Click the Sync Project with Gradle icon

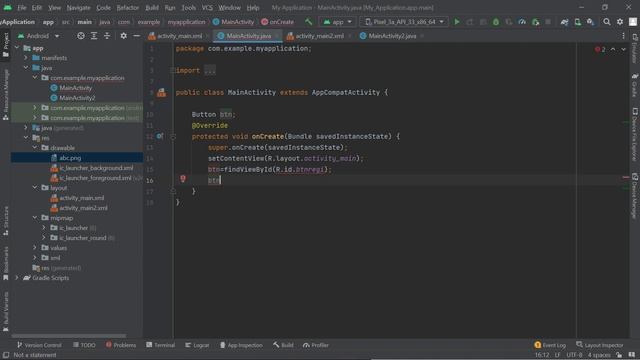[x=564, y=22]
